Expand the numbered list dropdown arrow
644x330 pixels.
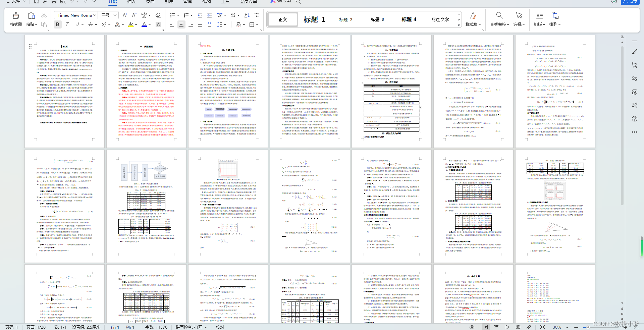pos(192,15)
